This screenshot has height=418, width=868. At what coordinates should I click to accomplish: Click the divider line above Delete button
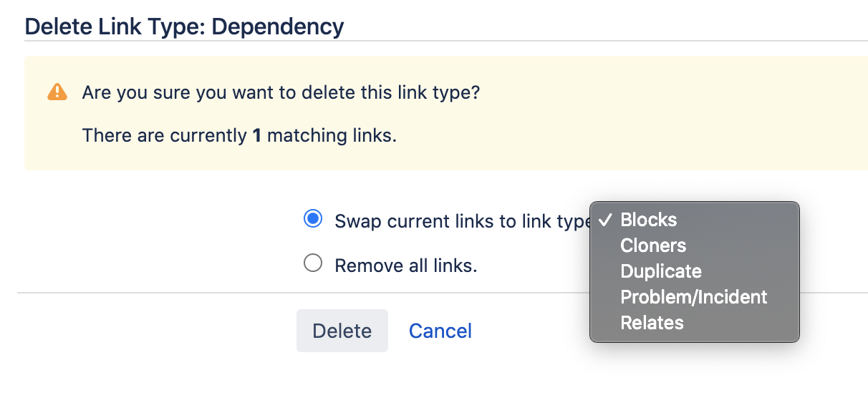click(442, 293)
